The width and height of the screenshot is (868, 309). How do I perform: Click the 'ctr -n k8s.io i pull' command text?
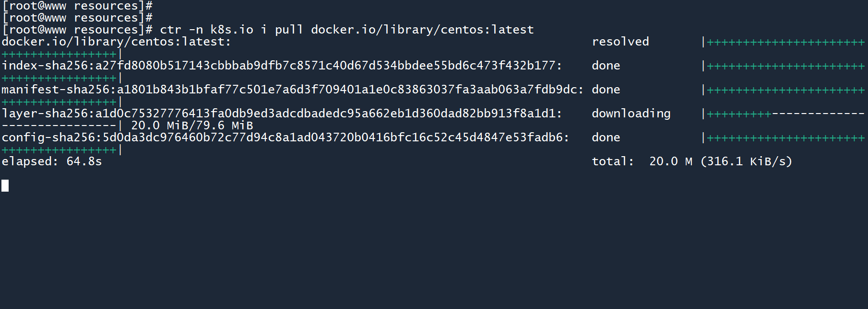(231, 30)
